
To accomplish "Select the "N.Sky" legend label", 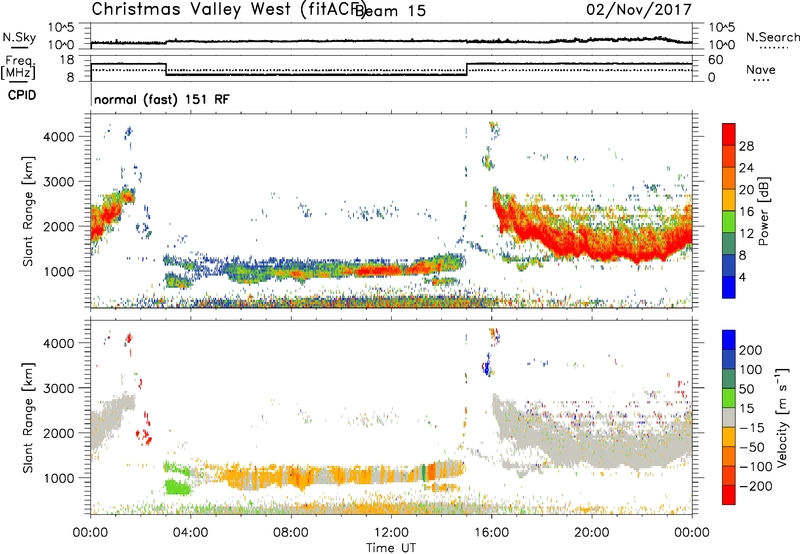I will (19, 37).
